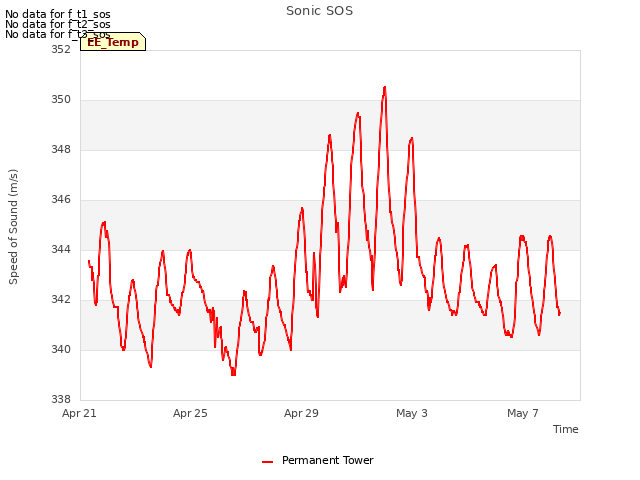The height and width of the screenshot is (480, 640).
Task: Click the 'No data for f_t2_sos' message
Action: pyautogui.click(x=58, y=24)
